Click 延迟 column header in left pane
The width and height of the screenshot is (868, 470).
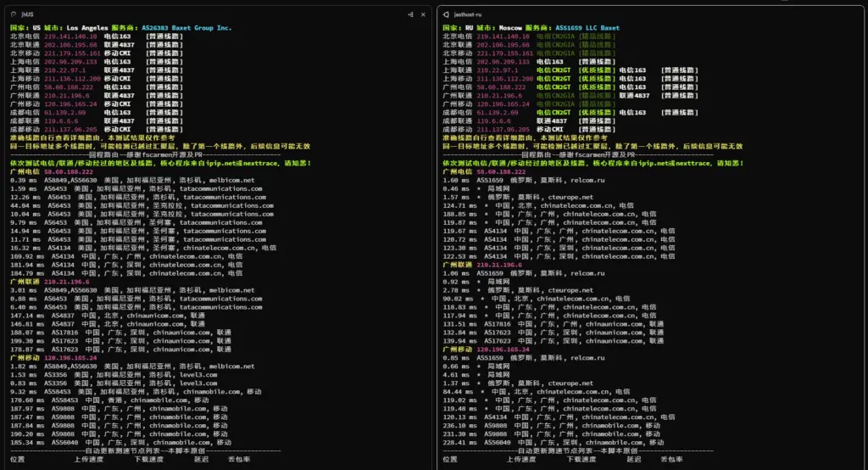(x=201, y=460)
